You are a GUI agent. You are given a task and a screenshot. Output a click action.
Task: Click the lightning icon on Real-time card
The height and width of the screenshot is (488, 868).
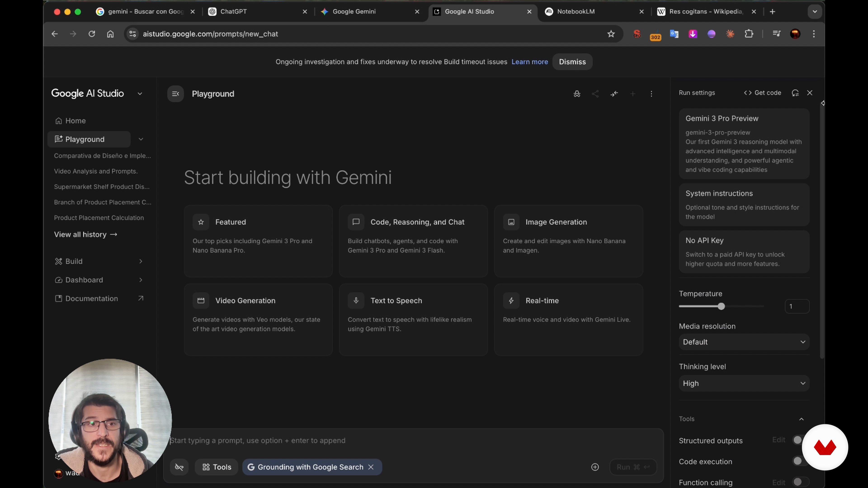click(x=511, y=300)
